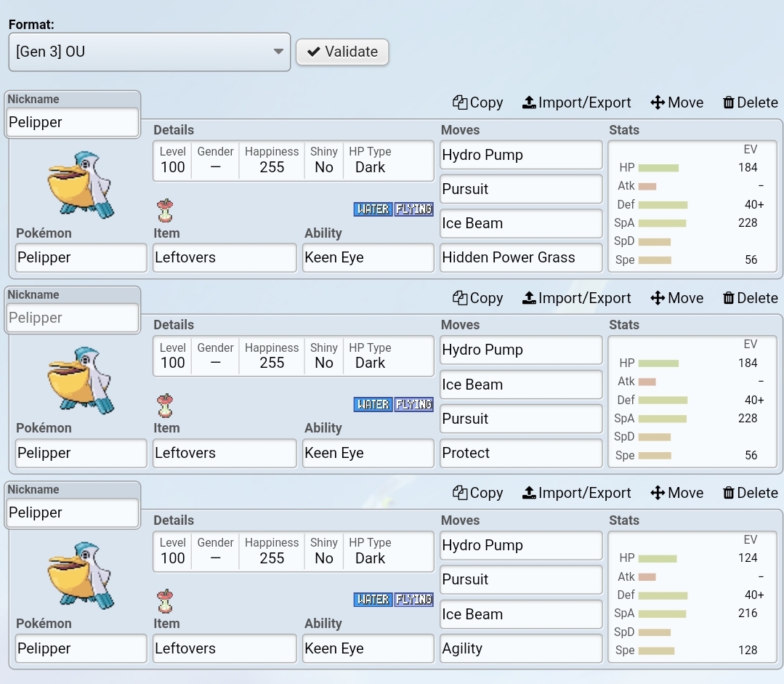Click the Ability field in the Protect set
This screenshot has width=784, height=684.
(x=368, y=454)
